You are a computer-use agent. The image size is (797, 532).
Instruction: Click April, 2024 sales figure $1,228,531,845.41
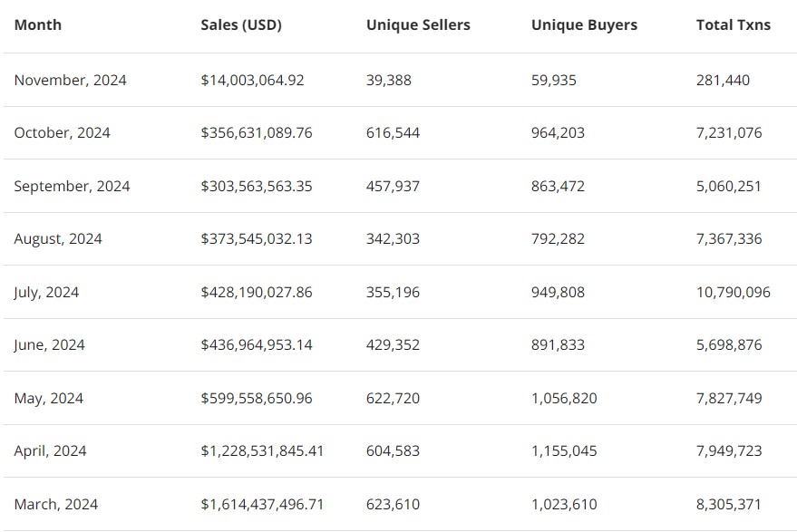262,451
